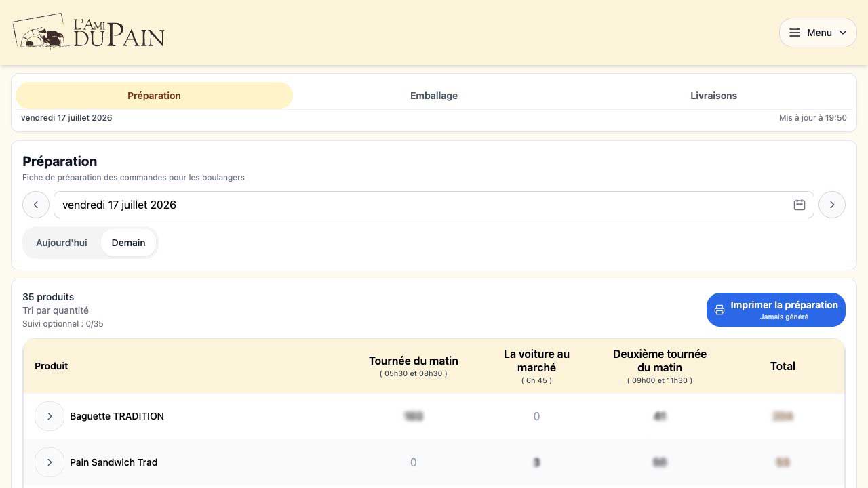The image size is (868, 488).
Task: Click the vendredi 17 juillet 2026 date field
Action: (x=434, y=205)
